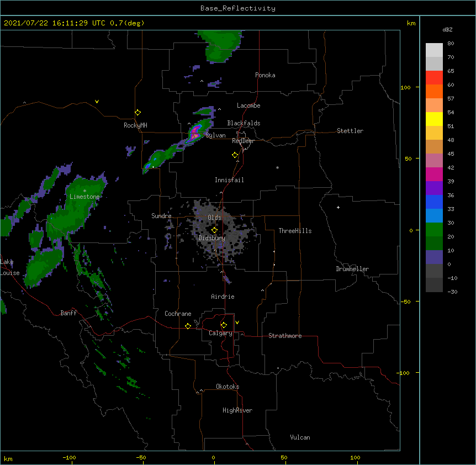Screen dimensions: 476x465
Task: Pick the green swatch below 30 dBZ
Action: pyautogui.click(x=434, y=230)
